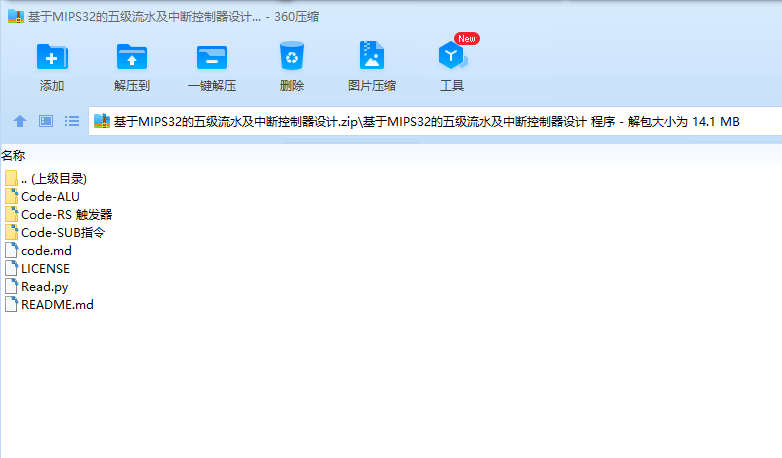
Task: Click the 解压到 label in toolbar
Action: pyautogui.click(x=132, y=86)
